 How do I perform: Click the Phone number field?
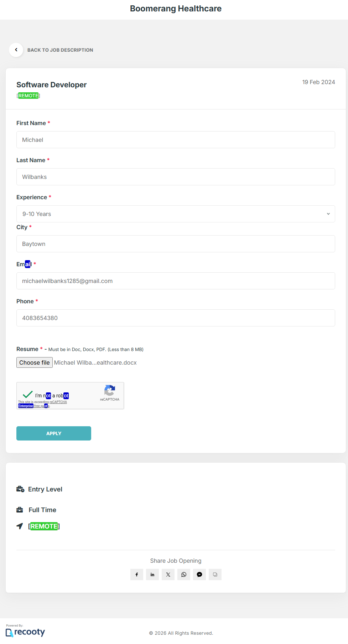pyautogui.click(x=176, y=318)
